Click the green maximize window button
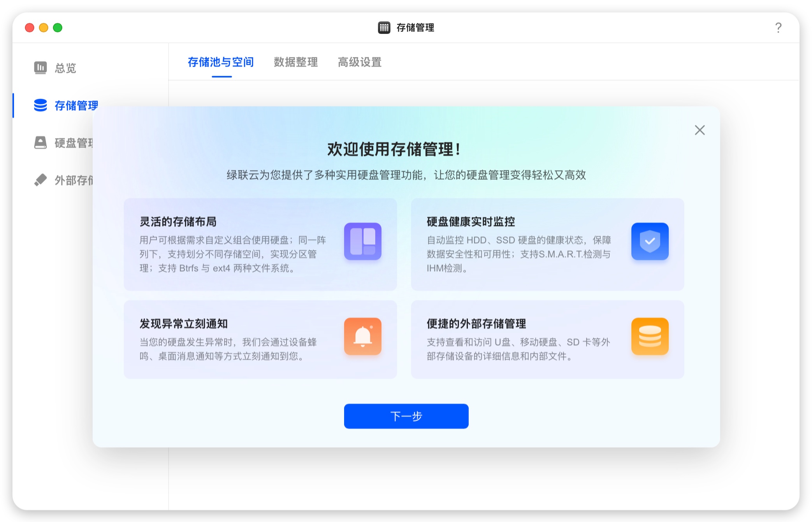812x522 pixels. 58,28
